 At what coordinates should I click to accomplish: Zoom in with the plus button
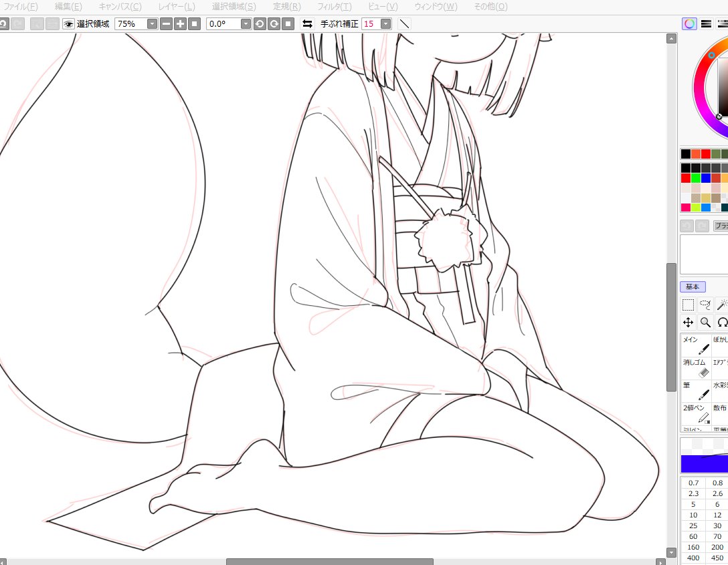tap(180, 24)
